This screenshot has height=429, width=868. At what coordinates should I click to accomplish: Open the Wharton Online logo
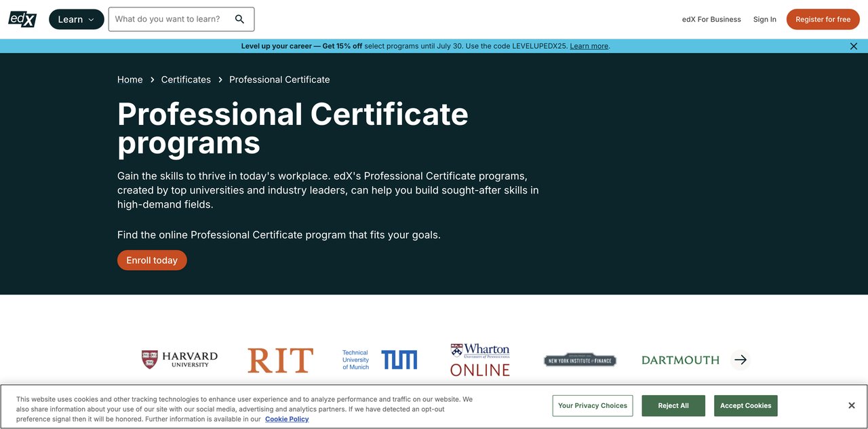coord(479,360)
